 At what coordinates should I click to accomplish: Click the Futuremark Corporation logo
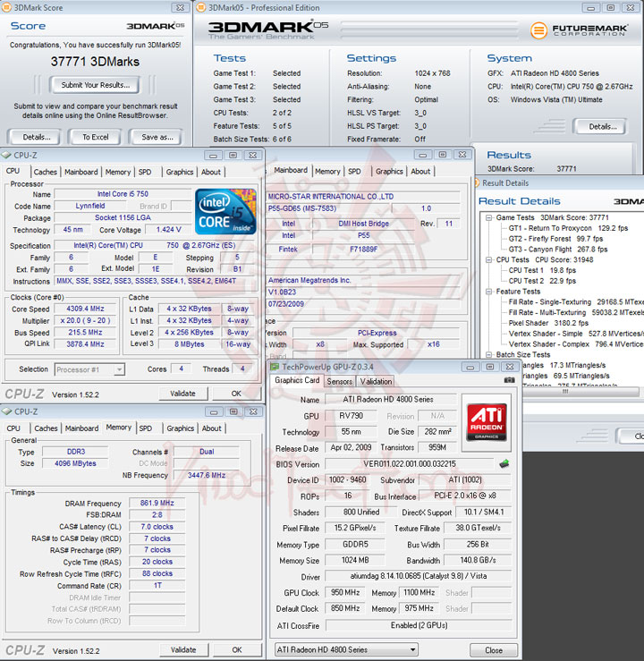point(579,30)
